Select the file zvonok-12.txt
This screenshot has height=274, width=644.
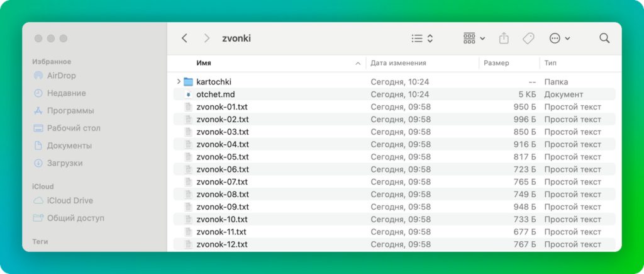394,244
